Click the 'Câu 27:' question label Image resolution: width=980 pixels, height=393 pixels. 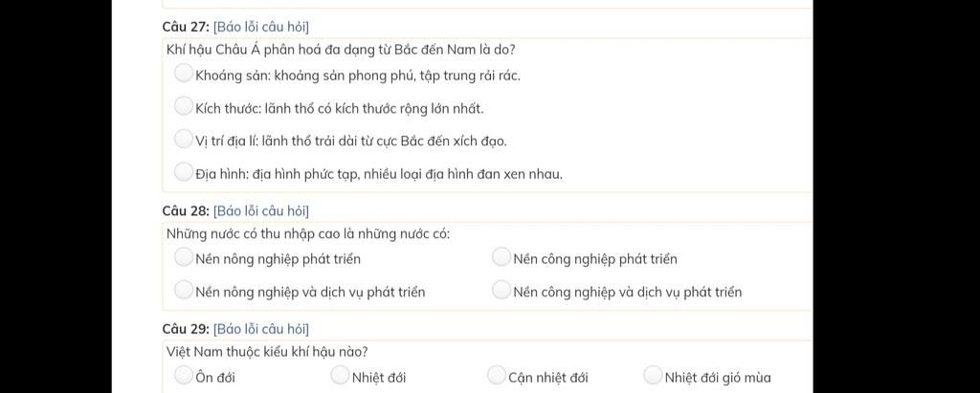tap(186, 27)
